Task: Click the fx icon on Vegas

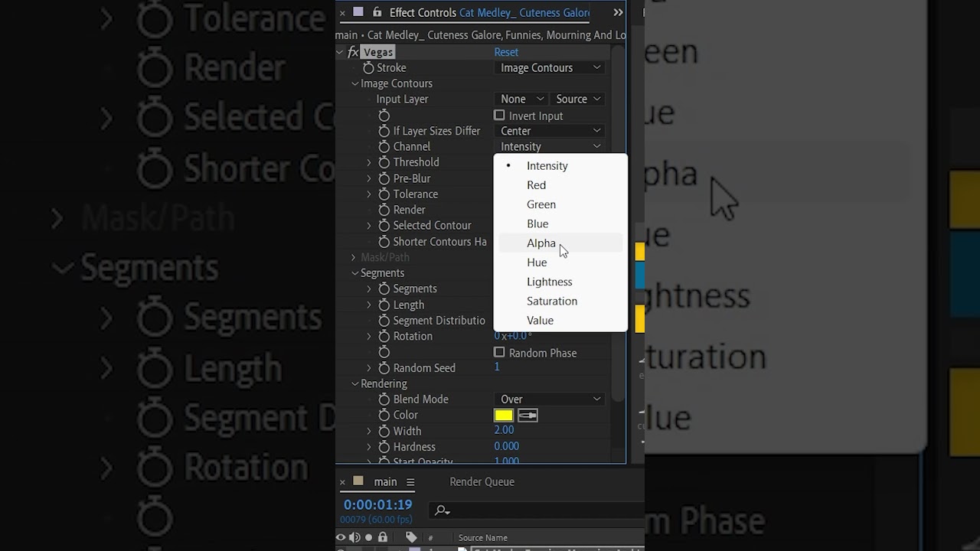Action: pyautogui.click(x=353, y=52)
